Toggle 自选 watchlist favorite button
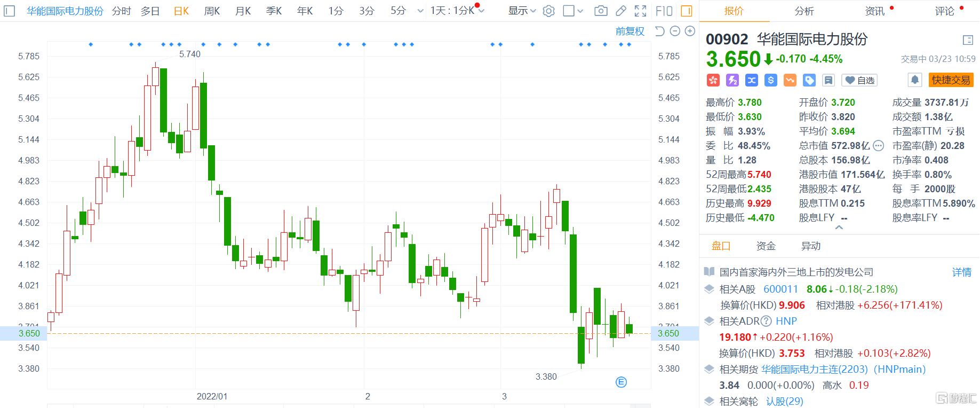 pyautogui.click(x=859, y=80)
